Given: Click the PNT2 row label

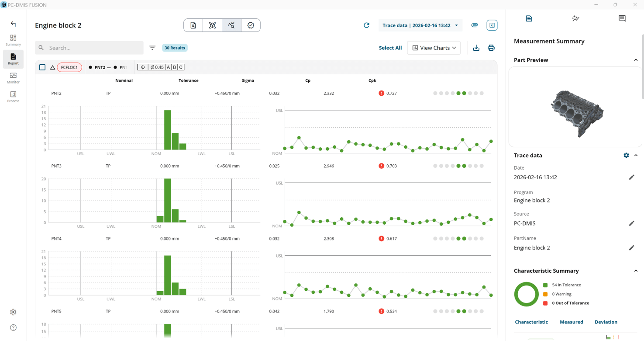Looking at the screenshot, I should [56, 93].
